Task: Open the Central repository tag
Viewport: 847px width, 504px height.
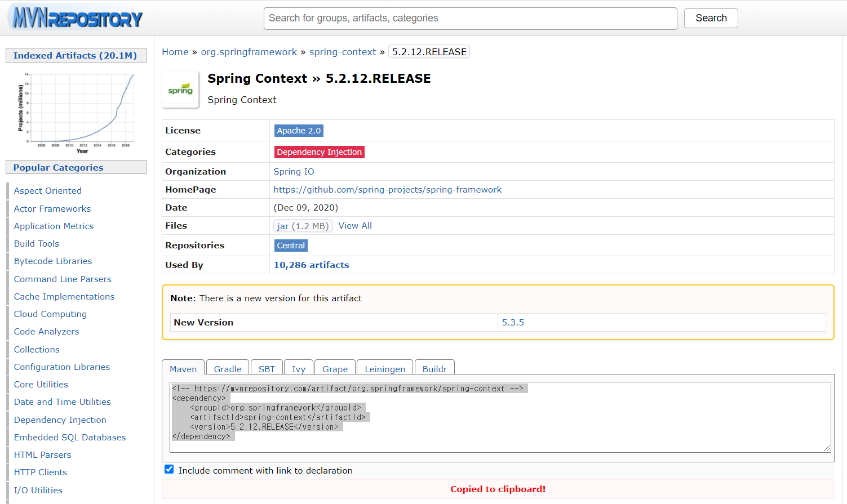Action: point(291,246)
